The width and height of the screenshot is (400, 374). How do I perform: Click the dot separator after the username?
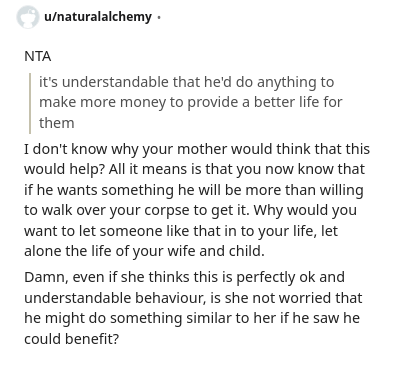coord(159,17)
